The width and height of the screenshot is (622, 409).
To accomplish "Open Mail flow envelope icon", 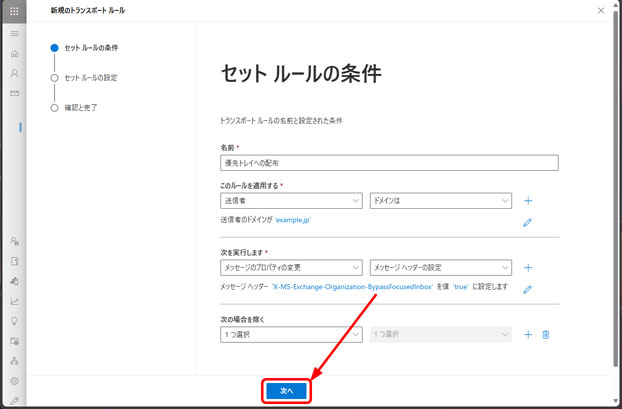I will [14, 93].
